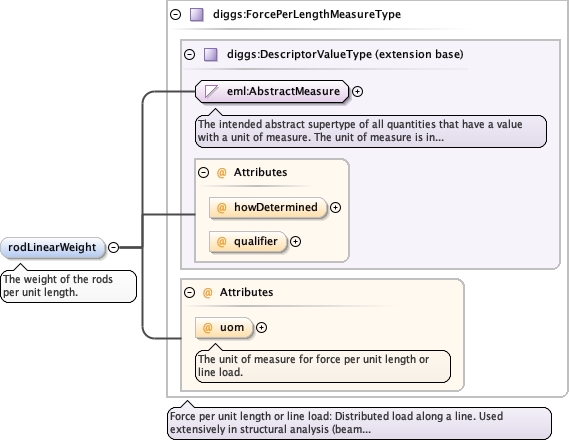Image resolution: width=570 pixels, height=443 pixels.
Task: Click the AbstractMeasure abstract type icon
Action: pos(212,91)
